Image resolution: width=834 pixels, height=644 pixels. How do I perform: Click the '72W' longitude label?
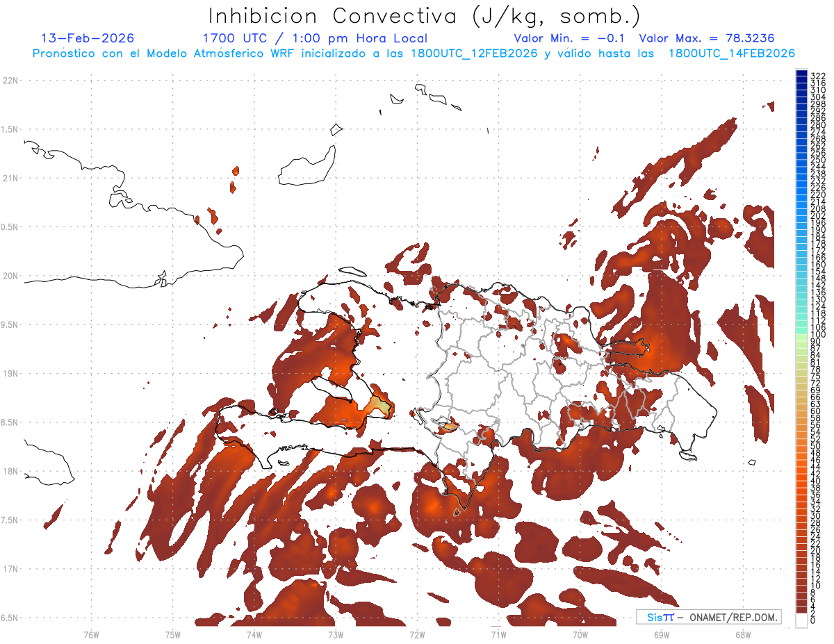coord(417,634)
